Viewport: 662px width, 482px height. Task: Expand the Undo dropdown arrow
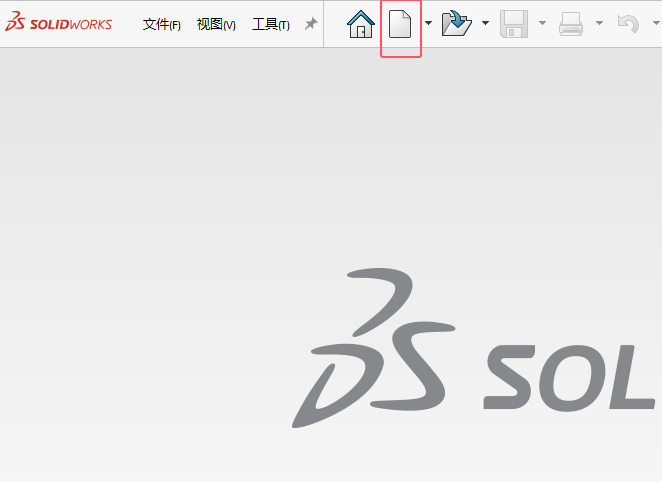[x=657, y=23]
